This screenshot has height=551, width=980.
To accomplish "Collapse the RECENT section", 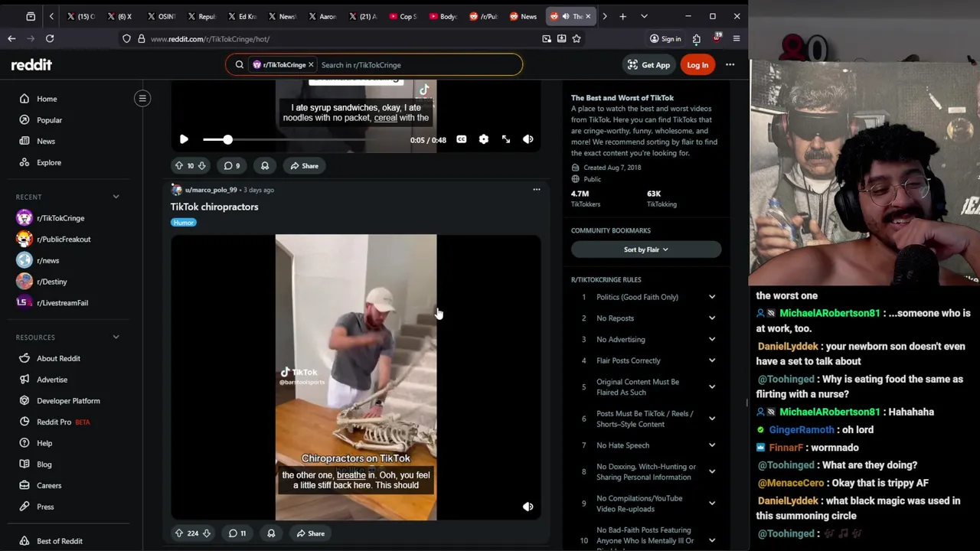I will click(x=116, y=197).
